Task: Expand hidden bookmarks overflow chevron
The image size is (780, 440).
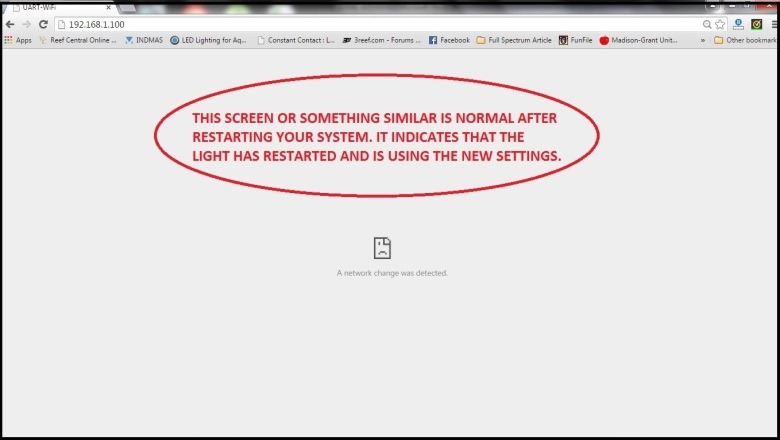Action: pyautogui.click(x=702, y=40)
